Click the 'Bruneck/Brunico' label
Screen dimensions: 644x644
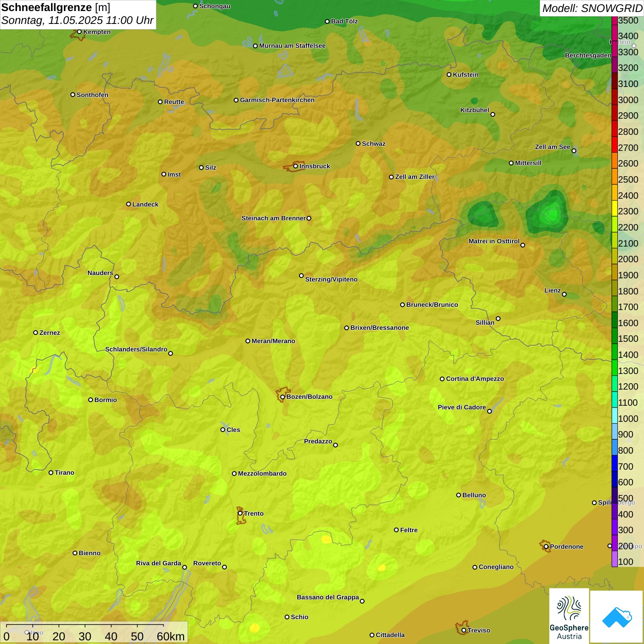click(432, 305)
